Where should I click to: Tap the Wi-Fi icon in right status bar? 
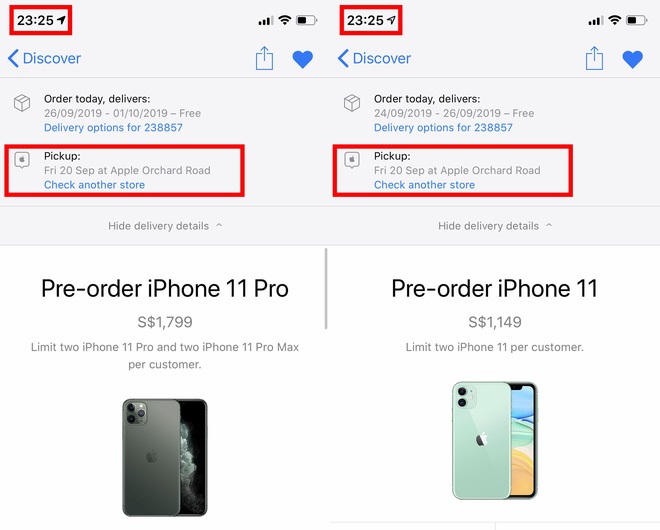(x=615, y=20)
